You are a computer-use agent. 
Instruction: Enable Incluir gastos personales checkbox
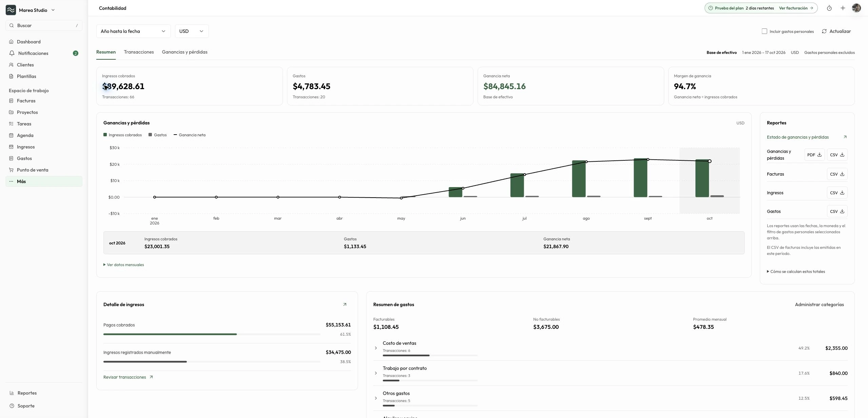point(764,31)
